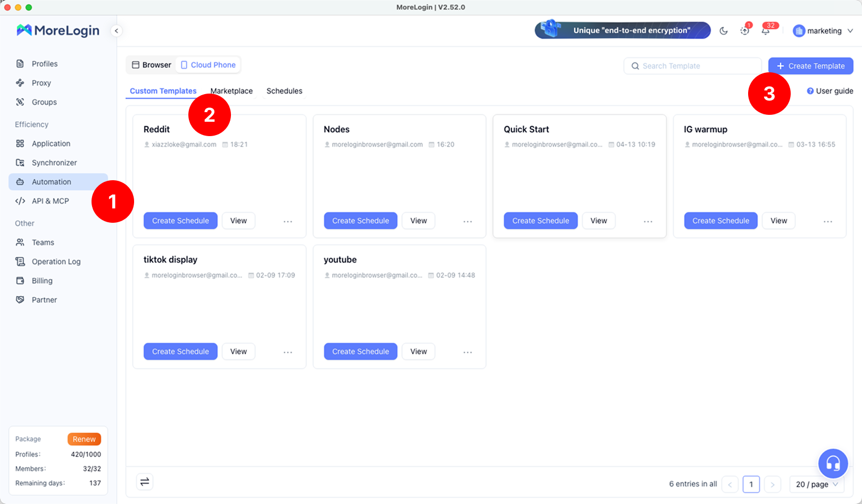Open the headset support chat button

pos(833,464)
